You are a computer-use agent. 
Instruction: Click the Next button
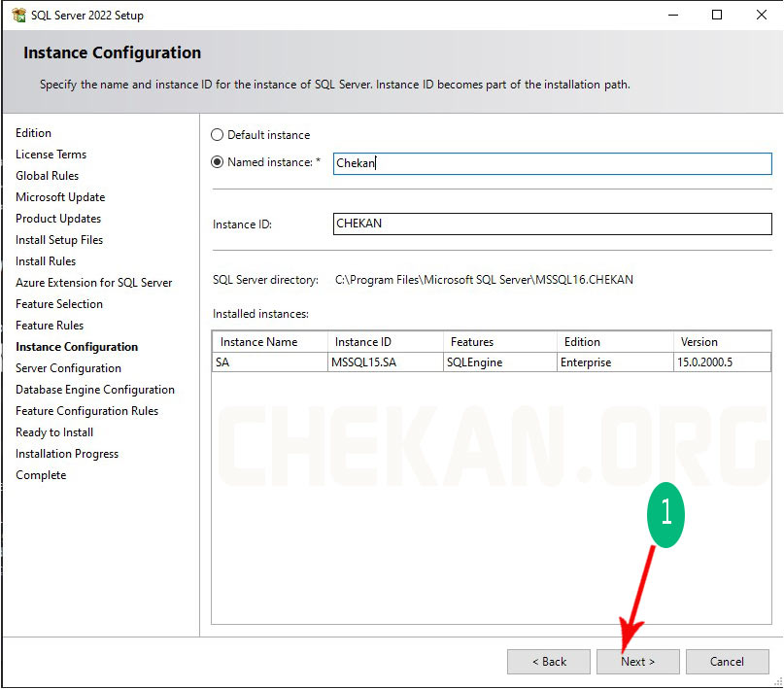[x=638, y=662]
